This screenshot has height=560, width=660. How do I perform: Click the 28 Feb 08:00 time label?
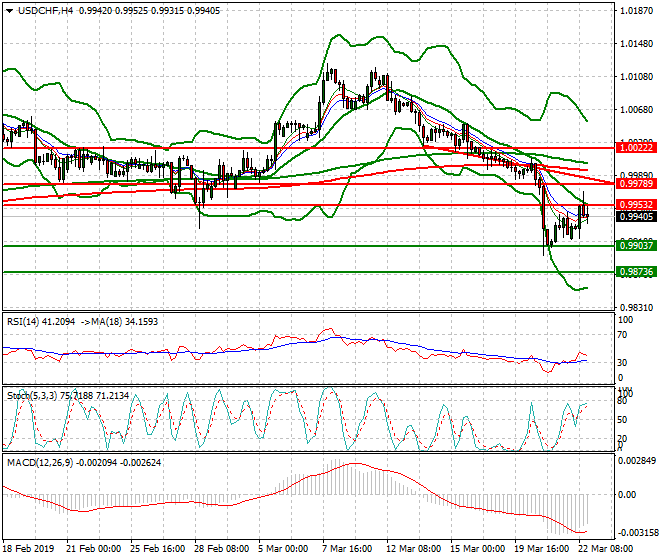221,549
